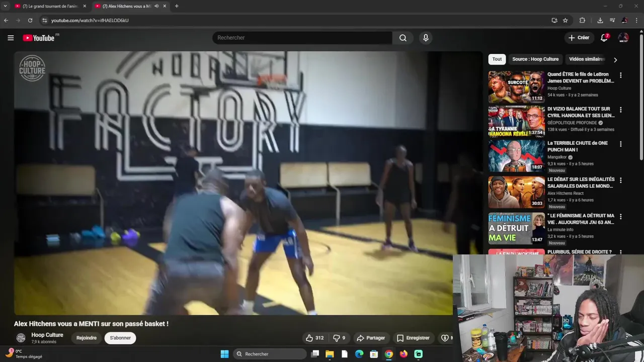Open options for Le féminisme a détruit video
Viewport: 644px width, 362px height.
620,217
